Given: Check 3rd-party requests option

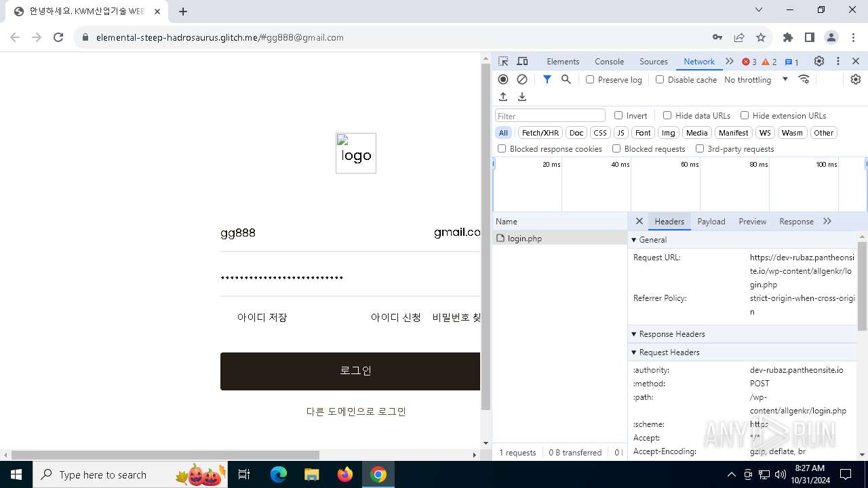Looking at the screenshot, I should (x=700, y=148).
